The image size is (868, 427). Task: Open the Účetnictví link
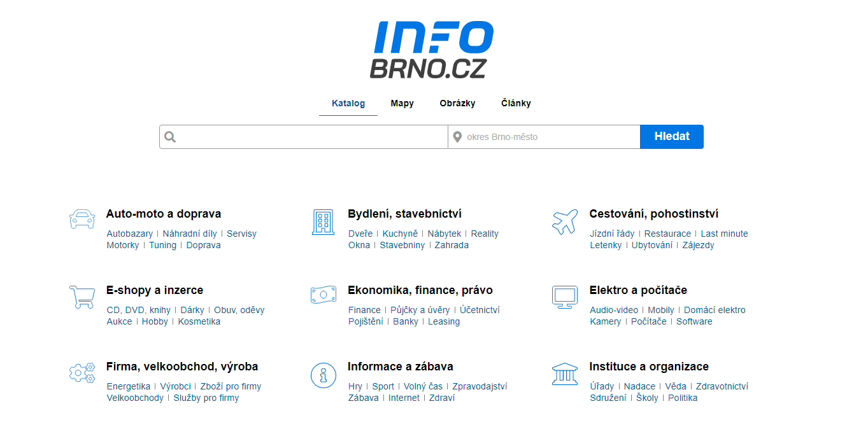pyautogui.click(x=480, y=310)
